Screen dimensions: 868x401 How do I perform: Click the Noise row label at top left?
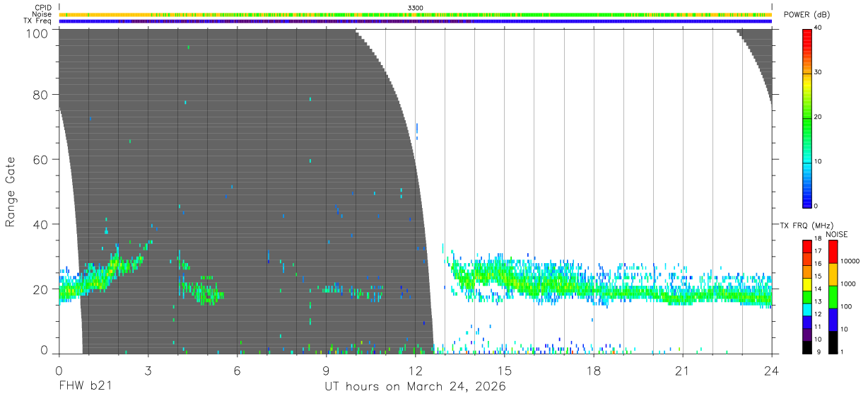coord(42,14)
